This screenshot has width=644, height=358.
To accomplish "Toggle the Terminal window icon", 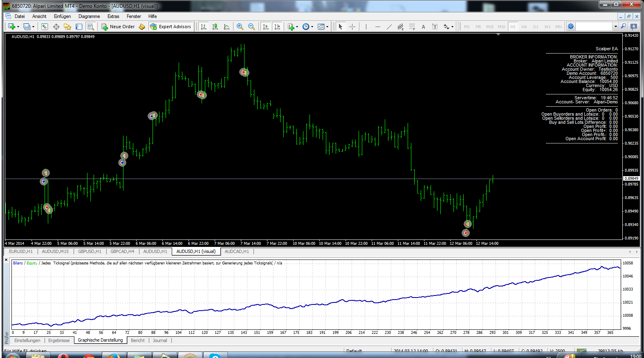I will pos(79,27).
